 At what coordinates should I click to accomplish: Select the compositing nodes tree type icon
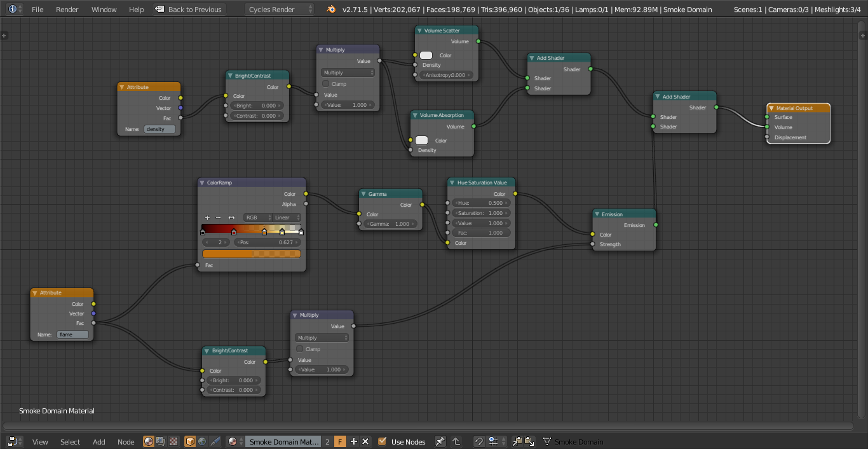coord(161,441)
